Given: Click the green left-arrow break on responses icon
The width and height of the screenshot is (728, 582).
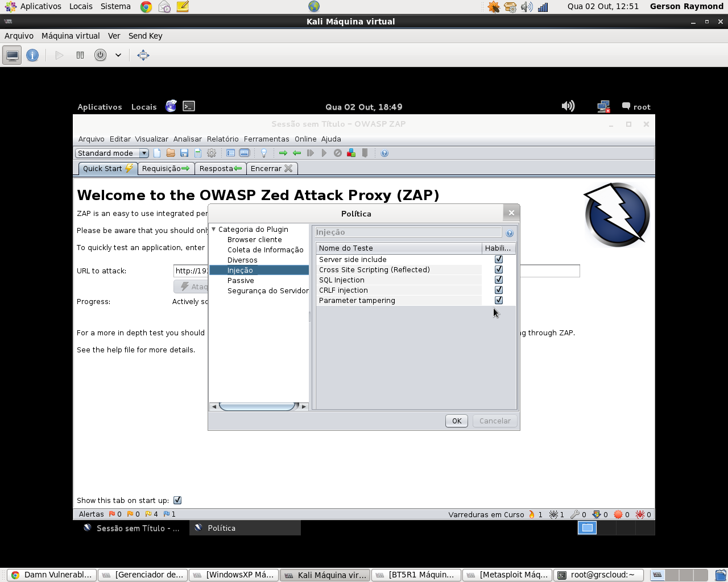Looking at the screenshot, I should (x=297, y=153).
